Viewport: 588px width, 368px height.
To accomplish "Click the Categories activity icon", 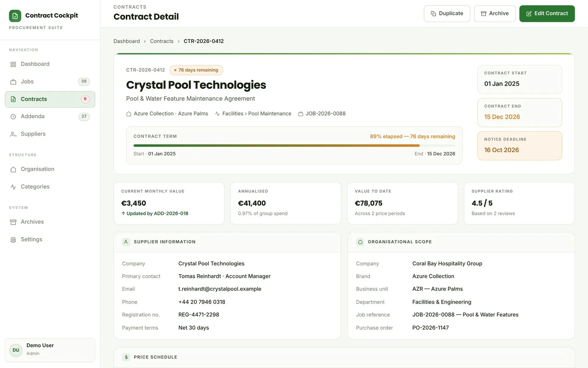I will coord(13,187).
